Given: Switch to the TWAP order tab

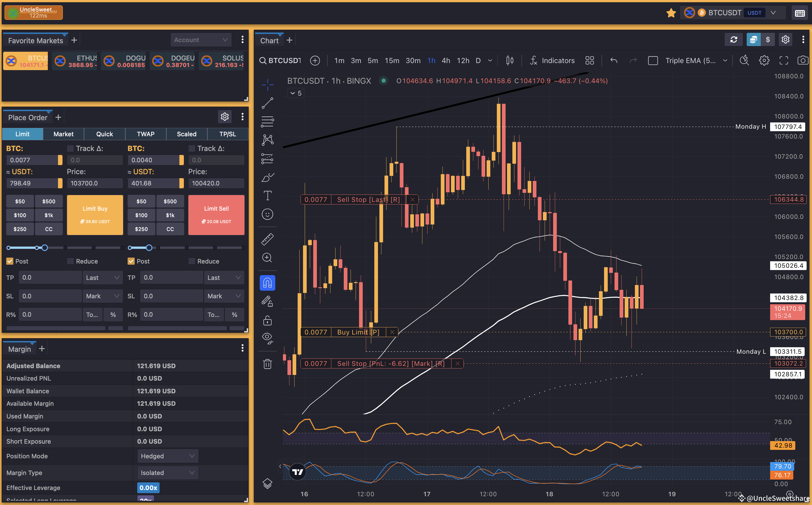Looking at the screenshot, I should (x=146, y=134).
